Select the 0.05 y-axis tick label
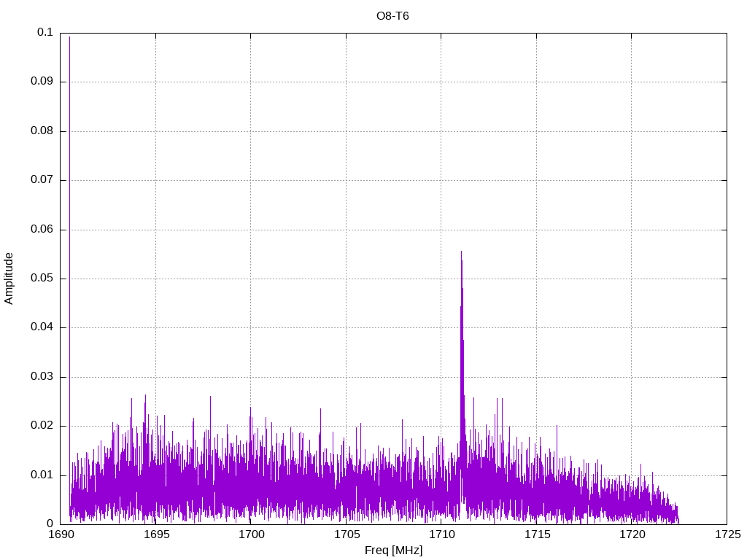747x560 pixels. (x=42, y=279)
